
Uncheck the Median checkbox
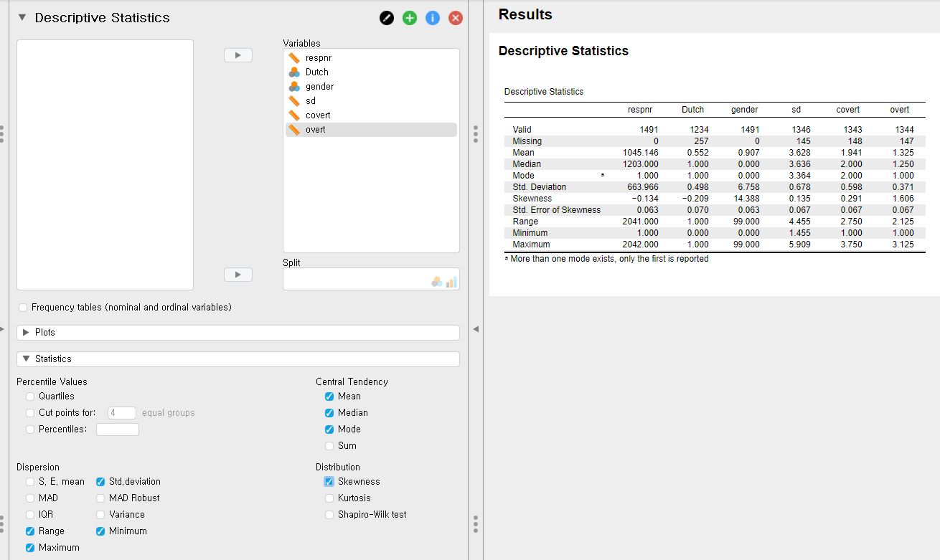point(329,413)
